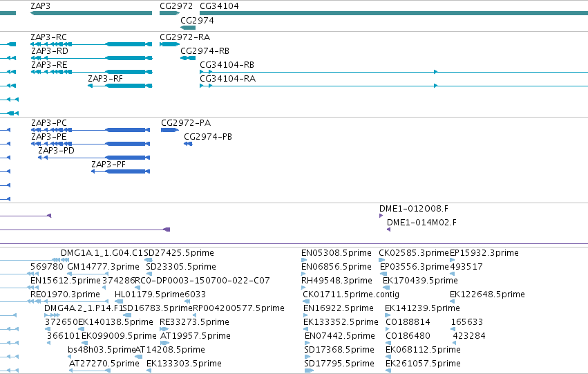Select the CG34104-RB transcript label
This screenshot has height=374, width=588.
pos(227,64)
